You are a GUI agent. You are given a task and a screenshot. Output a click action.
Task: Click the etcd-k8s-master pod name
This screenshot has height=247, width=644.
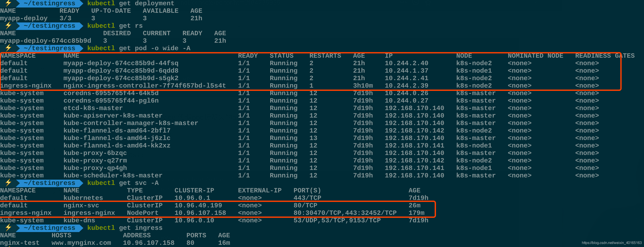(93, 108)
